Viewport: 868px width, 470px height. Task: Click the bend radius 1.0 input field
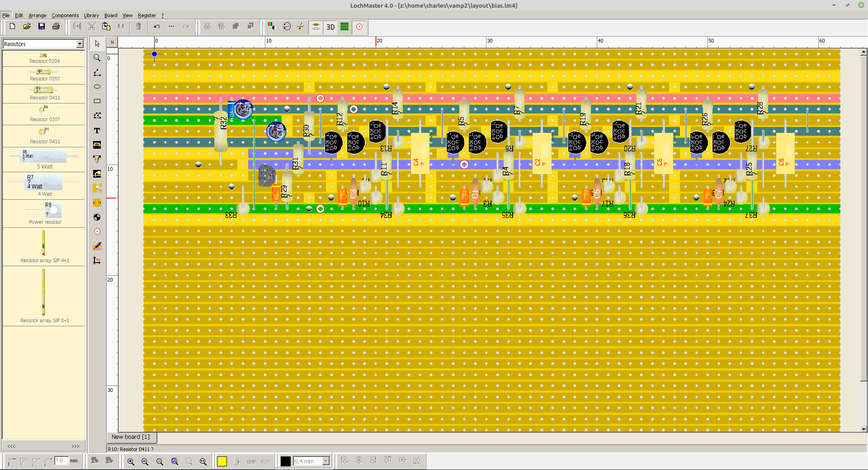pos(61,461)
